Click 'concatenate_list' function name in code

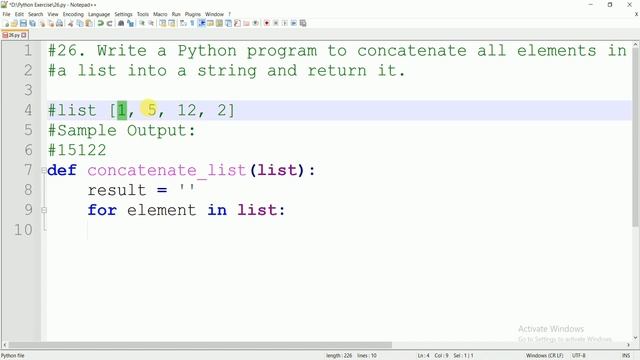tap(167, 170)
